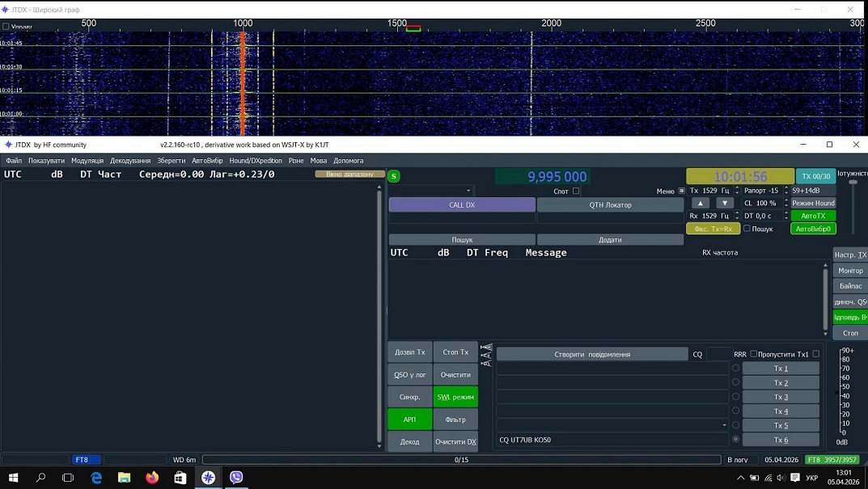Image resolution: width=868 pixels, height=489 pixels.
Task: Open the Hound/DXpedition menu
Action: pos(256,161)
